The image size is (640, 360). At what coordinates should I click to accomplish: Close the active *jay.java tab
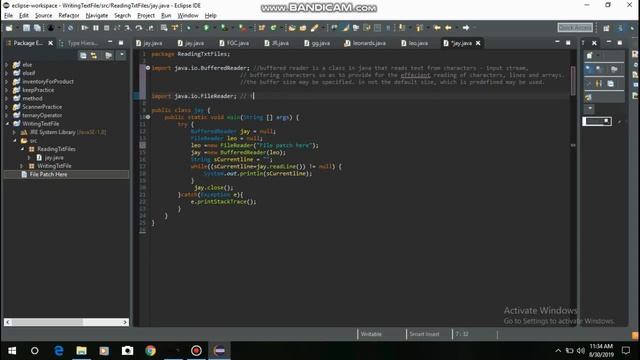tap(478, 43)
